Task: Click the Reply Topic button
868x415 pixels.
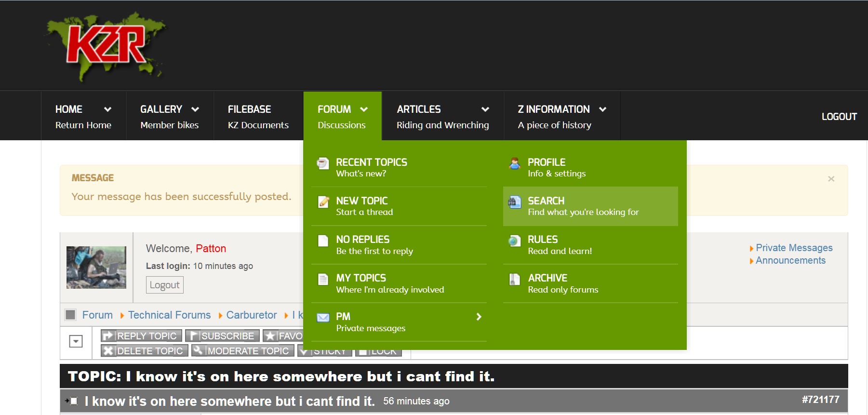Action: pyautogui.click(x=141, y=336)
